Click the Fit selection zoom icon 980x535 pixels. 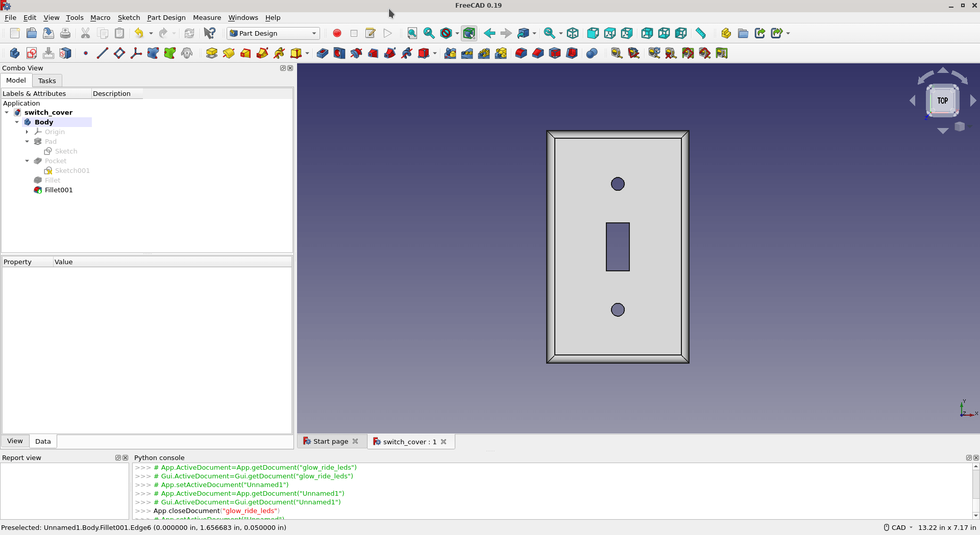(x=429, y=33)
